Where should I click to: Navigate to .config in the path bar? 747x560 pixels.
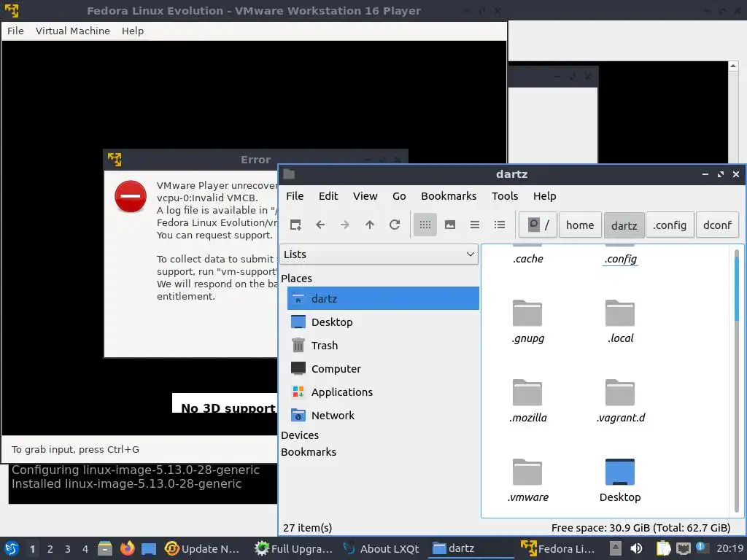(x=670, y=225)
